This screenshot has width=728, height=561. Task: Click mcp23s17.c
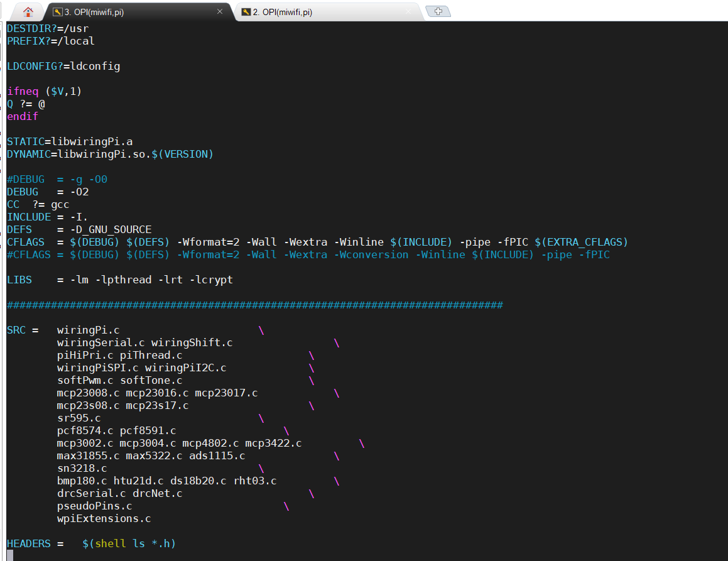tap(158, 405)
